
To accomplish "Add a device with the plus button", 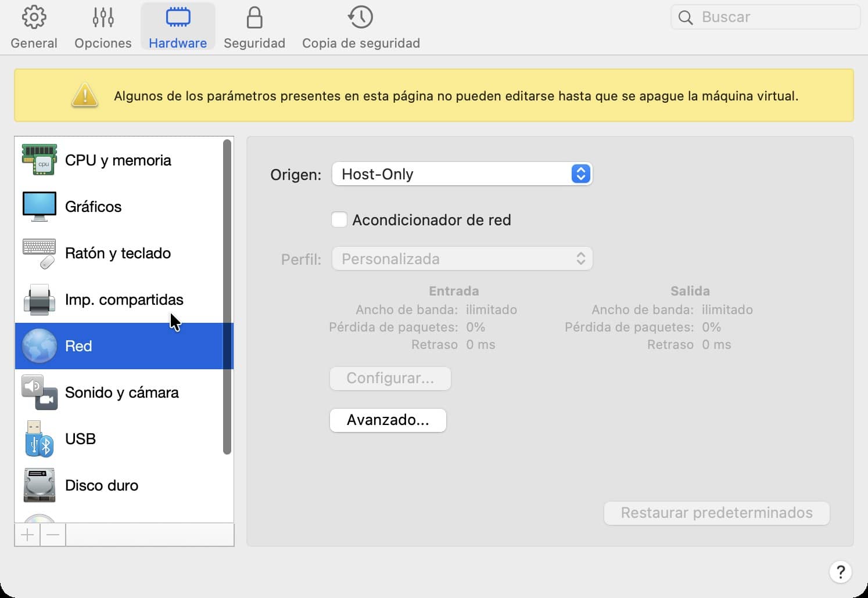I will pos(27,535).
